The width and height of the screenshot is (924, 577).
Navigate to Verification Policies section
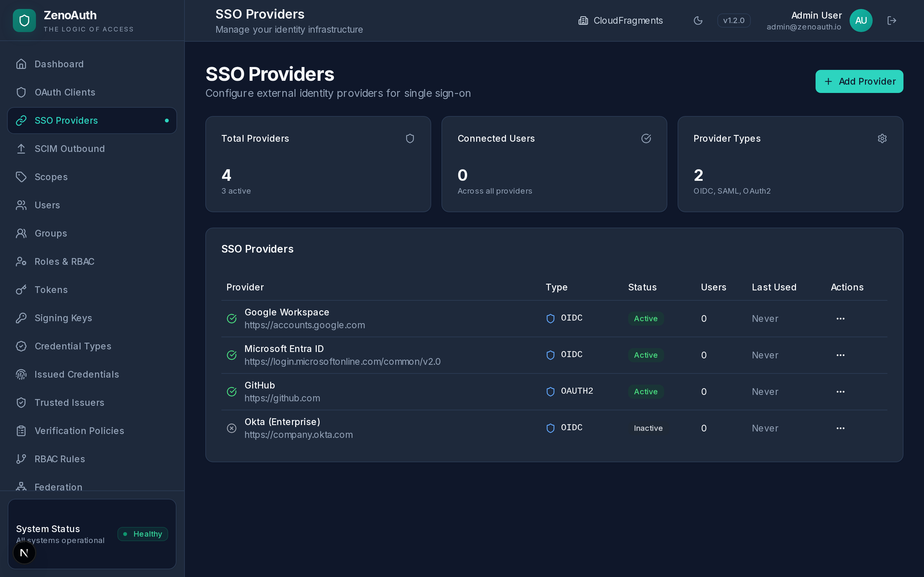(80, 431)
